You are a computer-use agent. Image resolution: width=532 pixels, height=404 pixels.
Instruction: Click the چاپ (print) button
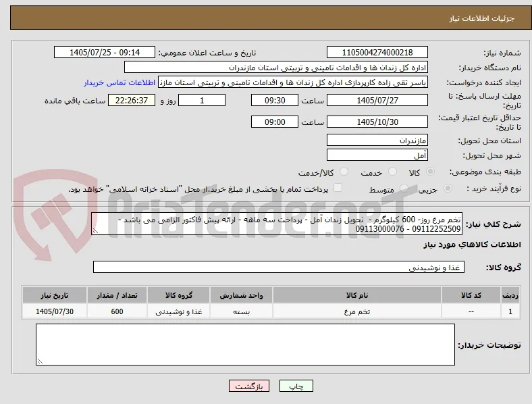pos(296,386)
